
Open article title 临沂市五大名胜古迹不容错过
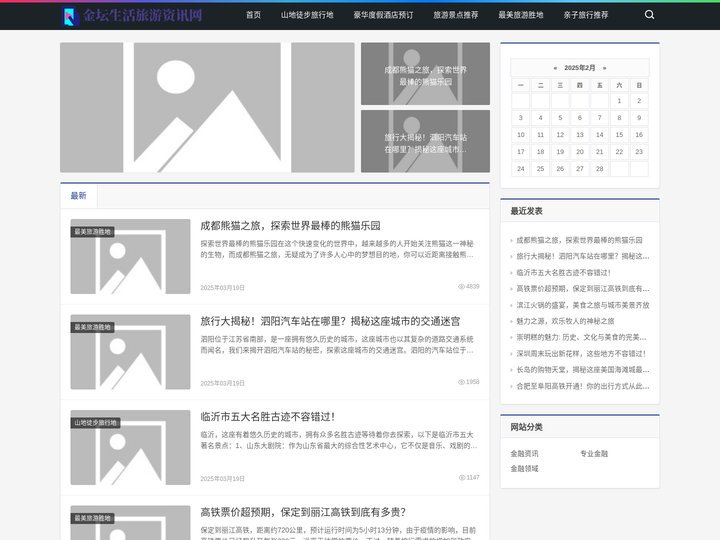click(x=268, y=416)
